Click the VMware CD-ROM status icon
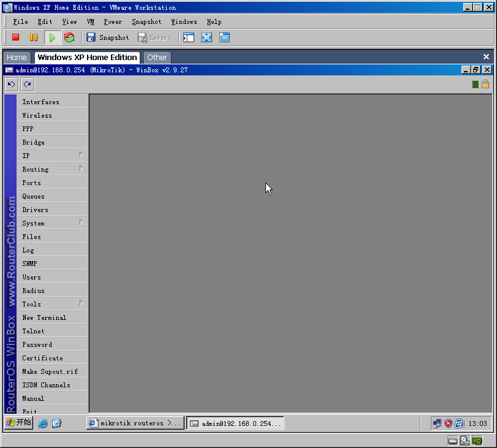This screenshot has height=448, width=497. point(465,441)
